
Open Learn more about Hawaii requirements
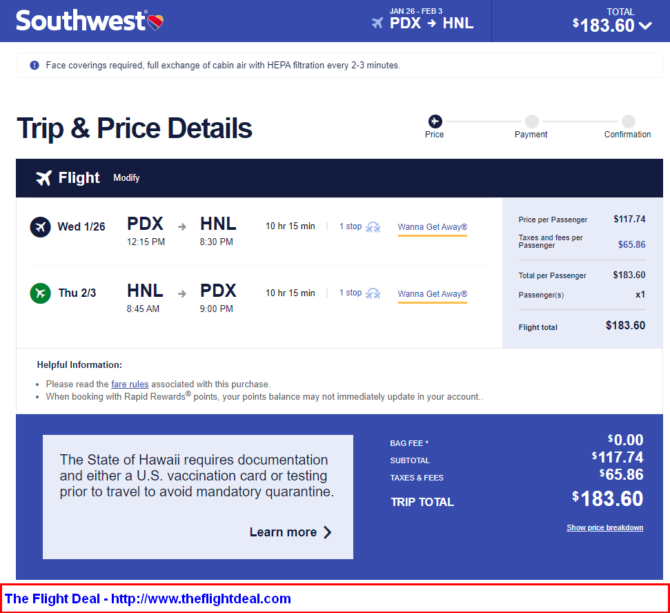(290, 532)
